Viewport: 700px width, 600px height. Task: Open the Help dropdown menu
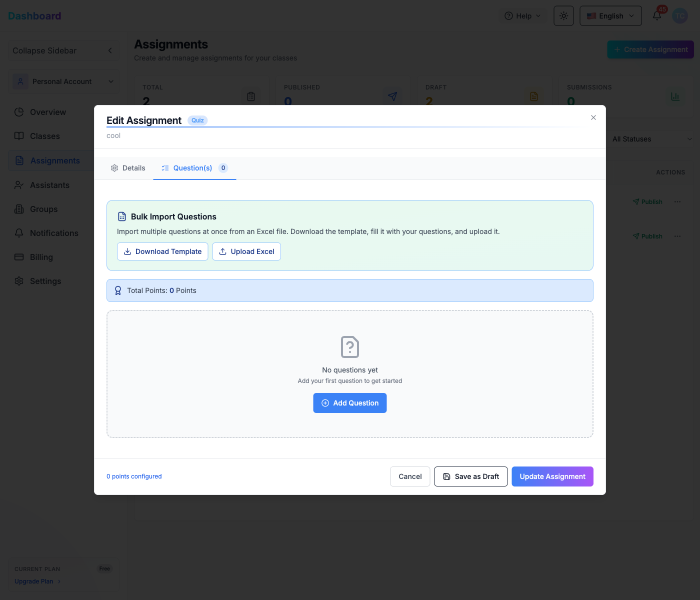click(x=522, y=15)
